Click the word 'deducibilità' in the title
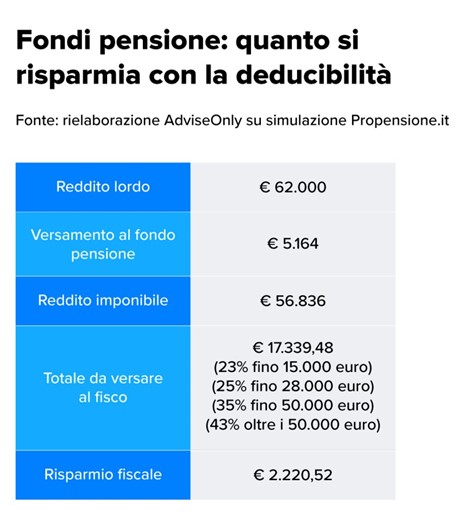Viewport: 470px width, 530px height. tap(313, 74)
